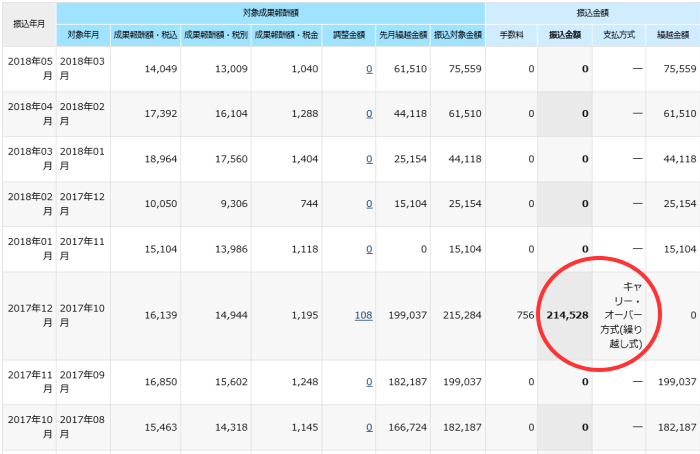Select the 2017年09月 target month cell

[83, 382]
